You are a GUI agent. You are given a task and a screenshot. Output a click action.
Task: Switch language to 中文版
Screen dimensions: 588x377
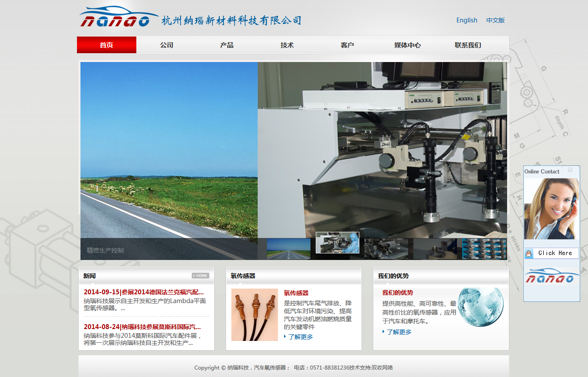click(x=495, y=20)
